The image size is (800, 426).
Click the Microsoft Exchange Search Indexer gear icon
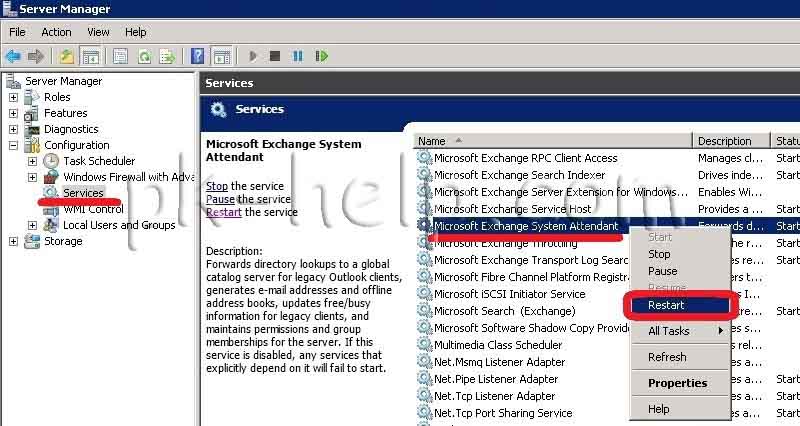(424, 174)
